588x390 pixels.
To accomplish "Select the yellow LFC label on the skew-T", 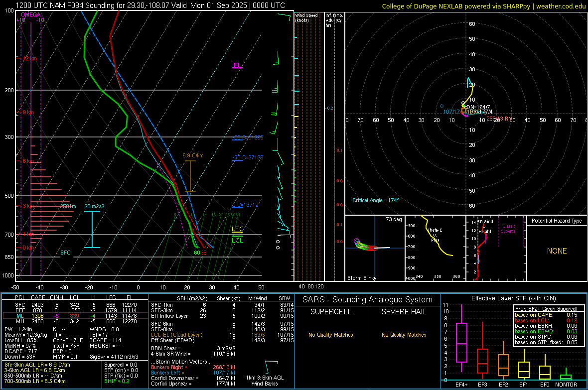I will 238,229.
